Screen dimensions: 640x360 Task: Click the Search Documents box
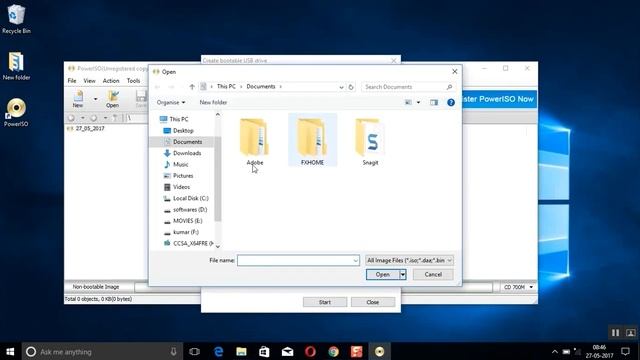407,87
